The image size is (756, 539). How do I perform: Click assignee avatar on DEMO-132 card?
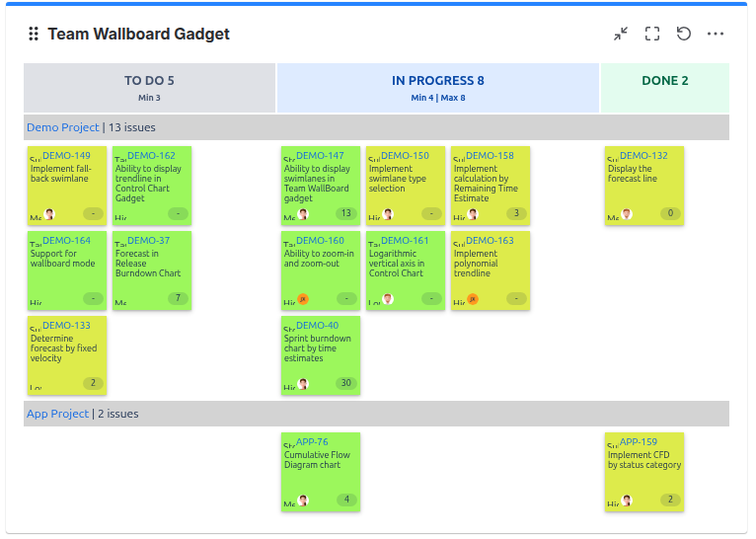(x=627, y=214)
